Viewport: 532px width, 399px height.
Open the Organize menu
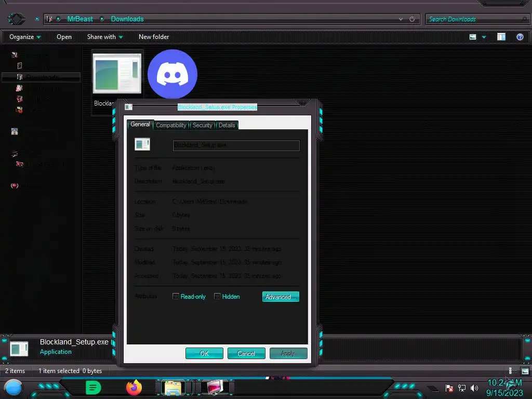(x=25, y=37)
